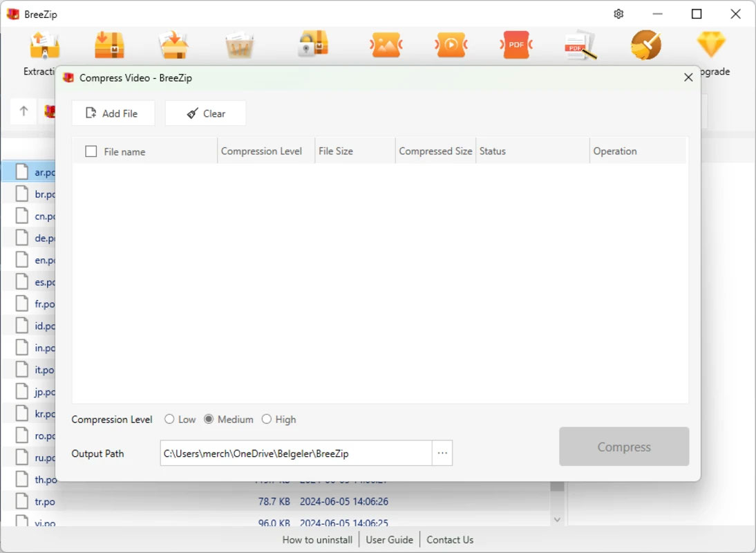Viewport: 756px width, 553px height.
Task: Open the User Guide link
Action: (389, 539)
